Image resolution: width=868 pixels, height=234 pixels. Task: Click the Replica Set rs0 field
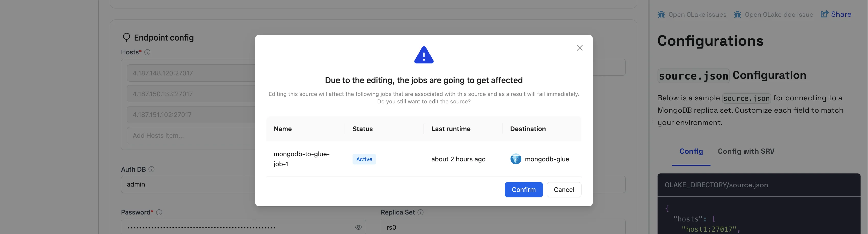click(x=502, y=227)
